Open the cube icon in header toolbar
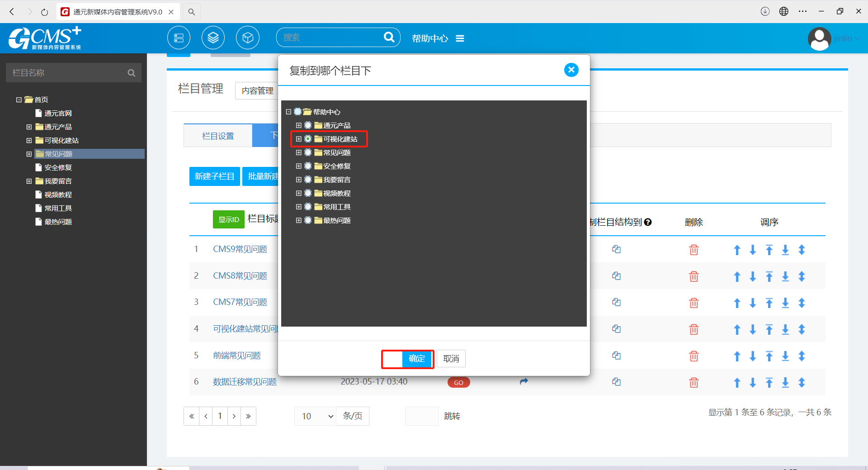This screenshot has width=868, height=470. [x=247, y=38]
